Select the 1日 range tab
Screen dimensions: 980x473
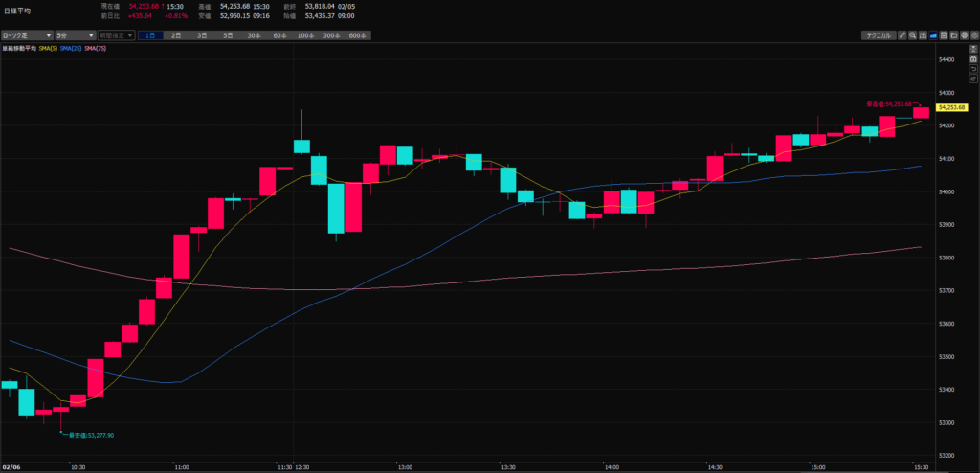[x=150, y=35]
